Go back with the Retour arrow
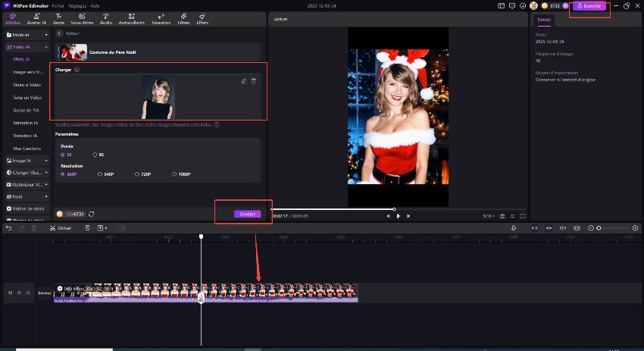The image size is (644, 351). pos(59,33)
